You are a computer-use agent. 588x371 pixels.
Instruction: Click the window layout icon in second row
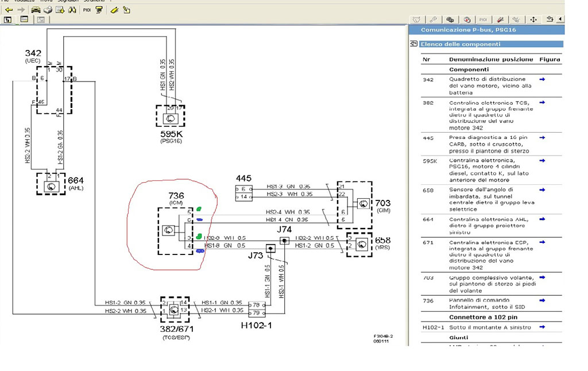pos(24,20)
